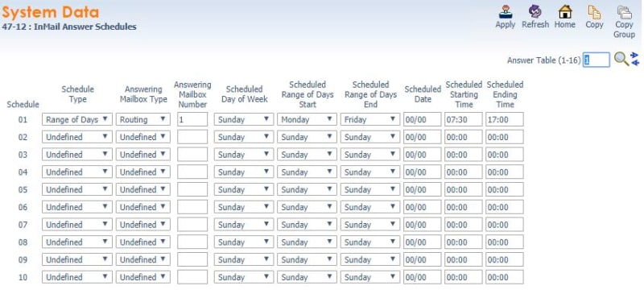Click the Refresh icon
Viewport: 644px width, 294px height.
[x=535, y=12]
